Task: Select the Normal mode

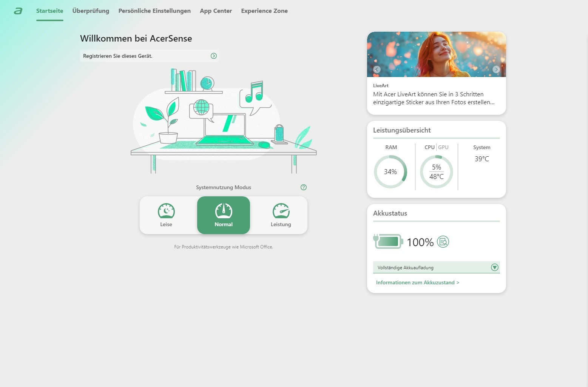Action: pos(224,215)
